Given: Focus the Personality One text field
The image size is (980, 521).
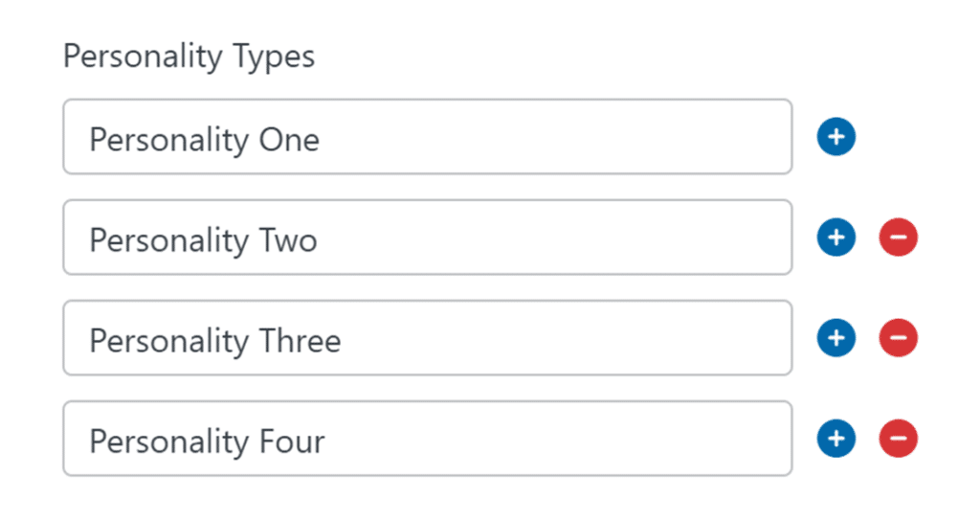Looking at the screenshot, I should click(427, 137).
